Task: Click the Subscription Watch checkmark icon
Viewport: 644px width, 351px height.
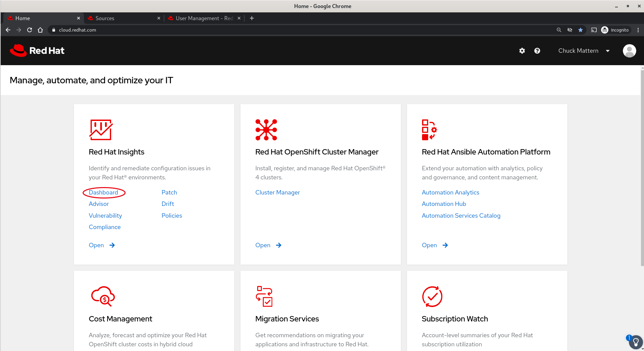Action: (432, 296)
